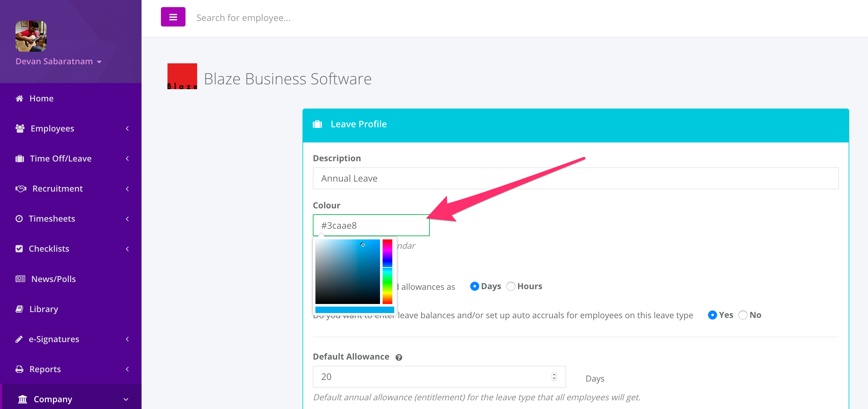This screenshot has height=409, width=868.
Task: Click the Default Allowance number field
Action: click(x=439, y=376)
